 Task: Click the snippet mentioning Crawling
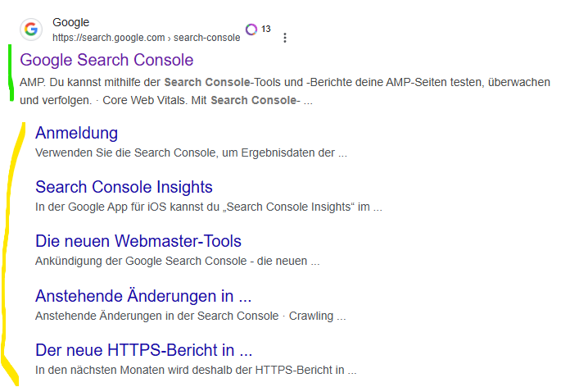click(x=191, y=316)
